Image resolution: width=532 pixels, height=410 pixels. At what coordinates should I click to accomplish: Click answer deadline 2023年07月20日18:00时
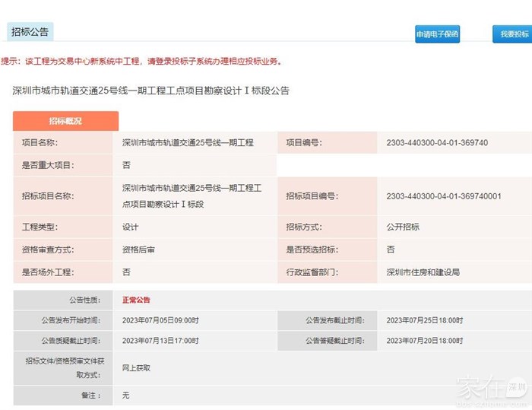click(424, 341)
